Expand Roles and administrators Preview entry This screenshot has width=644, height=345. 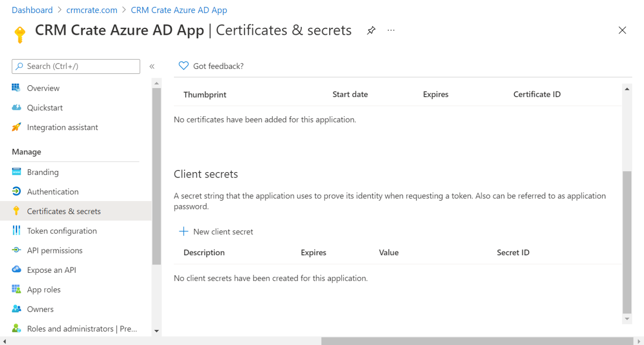pos(82,329)
